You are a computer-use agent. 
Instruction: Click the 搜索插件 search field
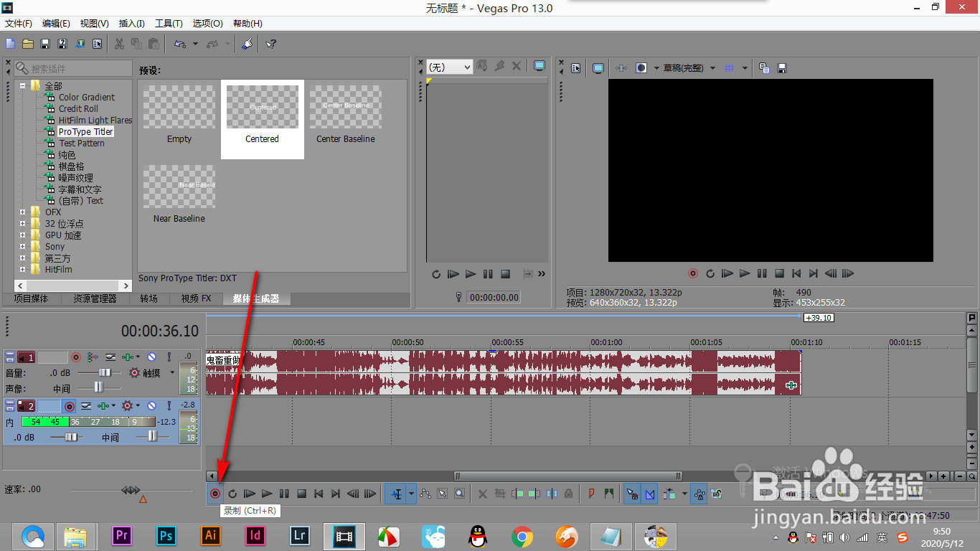(72, 69)
